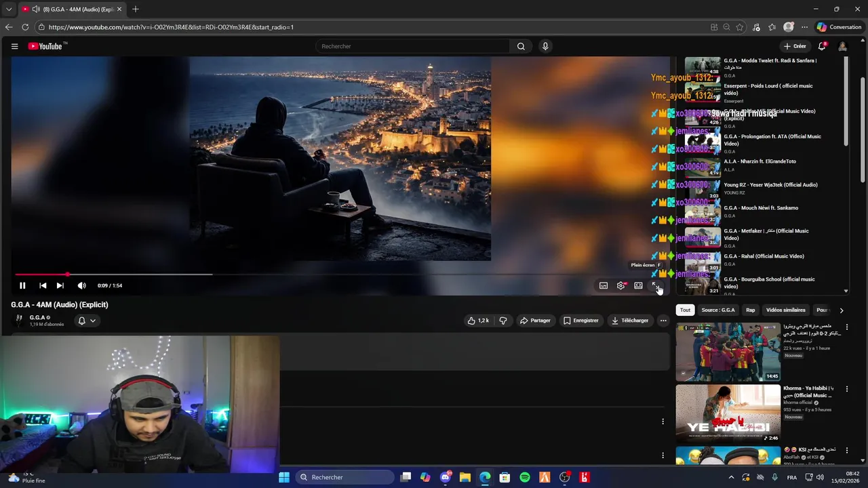Pause the video with the pause button
The width and height of the screenshot is (868, 488).
pyautogui.click(x=22, y=285)
